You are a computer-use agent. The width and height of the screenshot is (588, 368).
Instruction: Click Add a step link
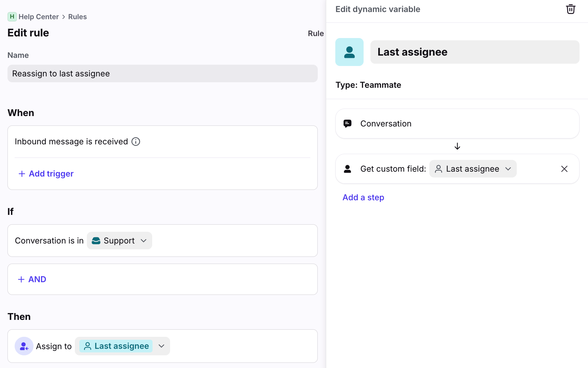point(363,197)
